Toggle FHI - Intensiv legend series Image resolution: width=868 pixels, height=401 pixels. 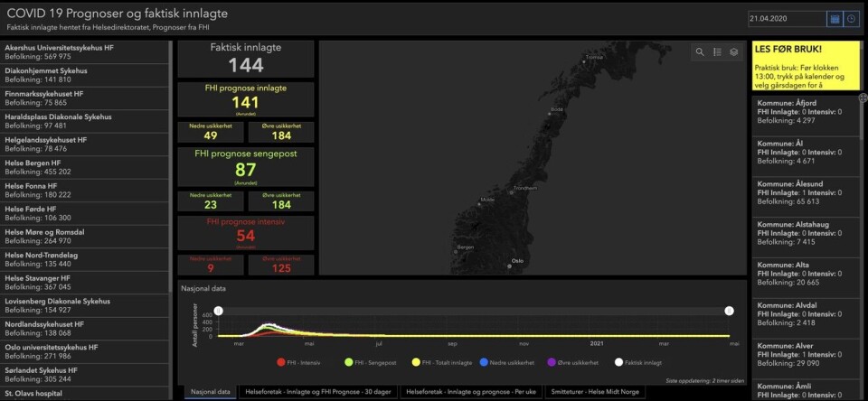(301, 362)
